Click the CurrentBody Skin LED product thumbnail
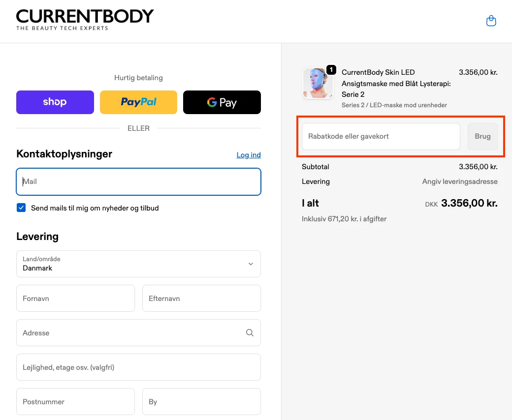Viewport: 512px width, 420px height. tap(318, 83)
